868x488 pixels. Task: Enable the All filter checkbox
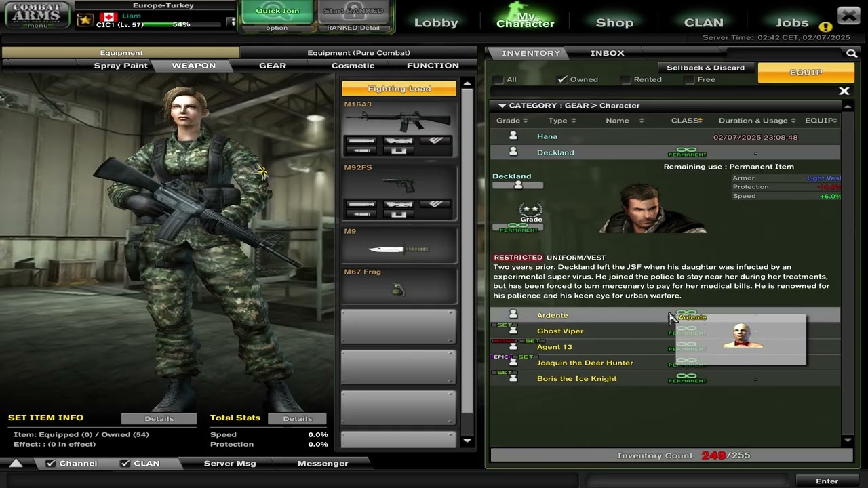[x=498, y=79]
